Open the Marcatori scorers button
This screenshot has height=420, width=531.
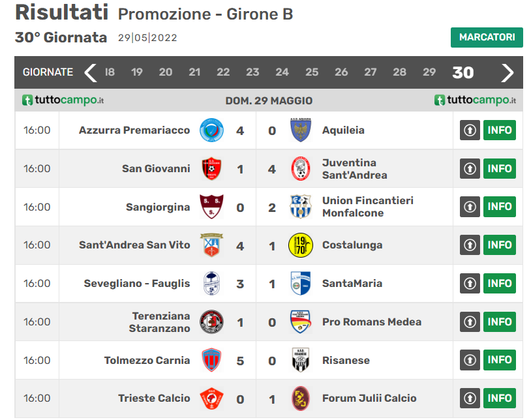coord(487,37)
